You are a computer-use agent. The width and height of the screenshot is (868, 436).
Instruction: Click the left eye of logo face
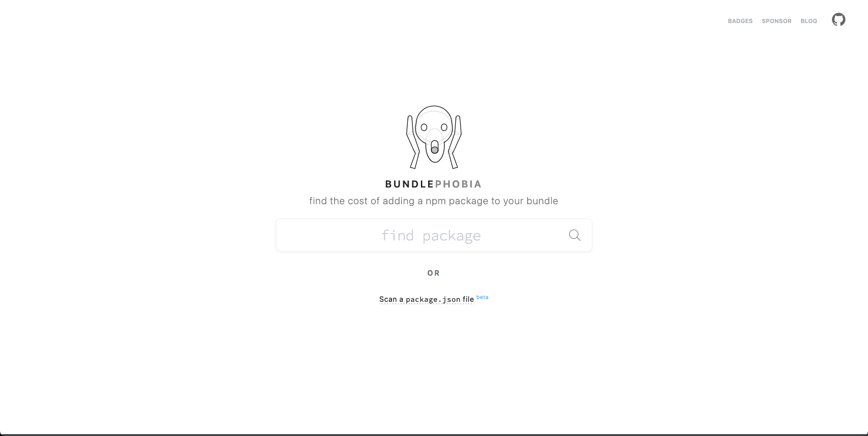[424, 127]
